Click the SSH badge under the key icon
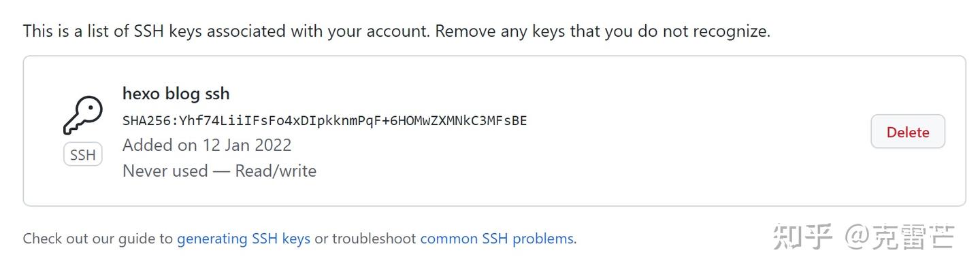The height and width of the screenshot is (276, 980). [82, 155]
